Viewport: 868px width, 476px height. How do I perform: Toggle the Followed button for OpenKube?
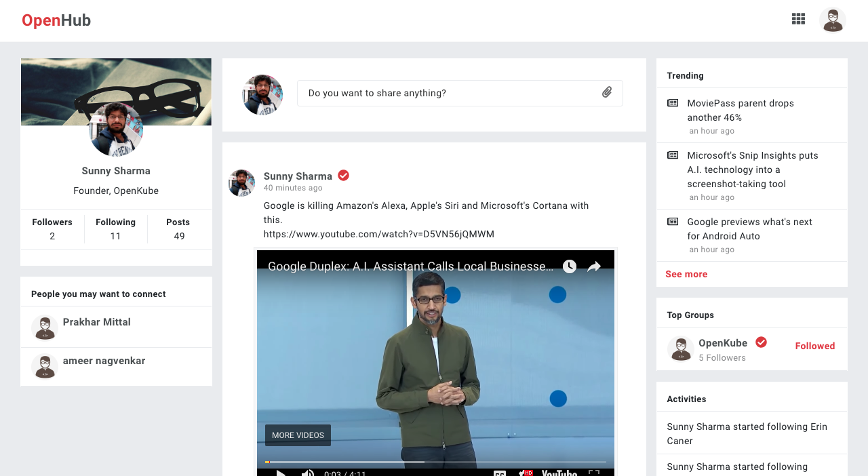815,346
